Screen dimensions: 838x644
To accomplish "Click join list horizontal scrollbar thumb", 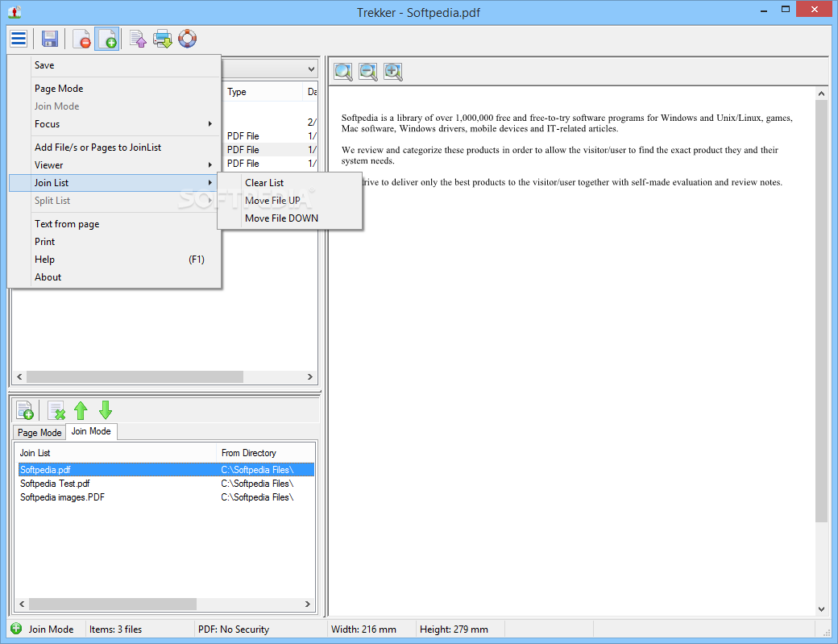I will [x=113, y=604].
